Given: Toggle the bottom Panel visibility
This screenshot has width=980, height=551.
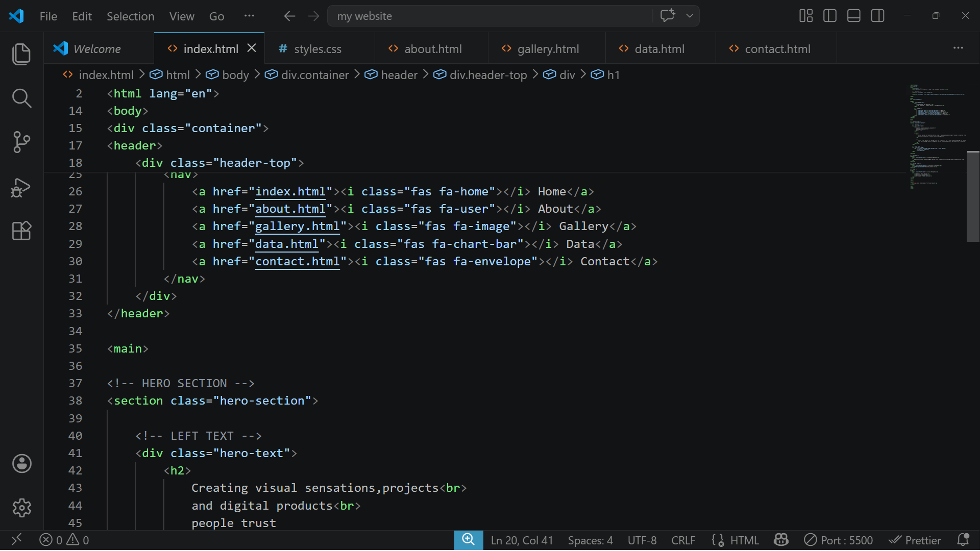Looking at the screenshot, I should click(x=853, y=15).
